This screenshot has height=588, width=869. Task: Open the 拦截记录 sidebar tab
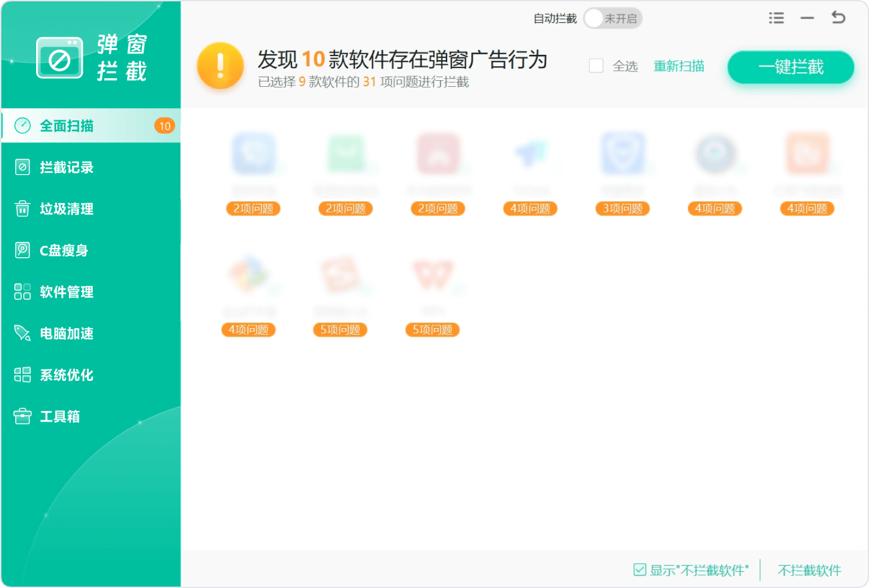pos(67,168)
